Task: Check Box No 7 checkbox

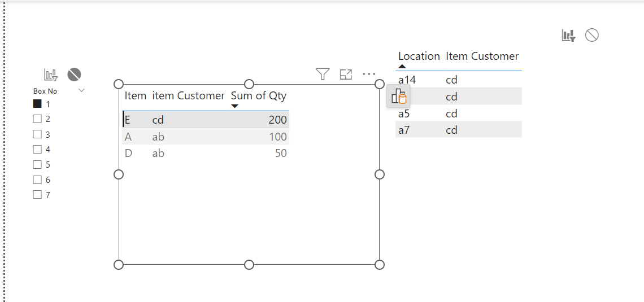Action: [x=37, y=195]
